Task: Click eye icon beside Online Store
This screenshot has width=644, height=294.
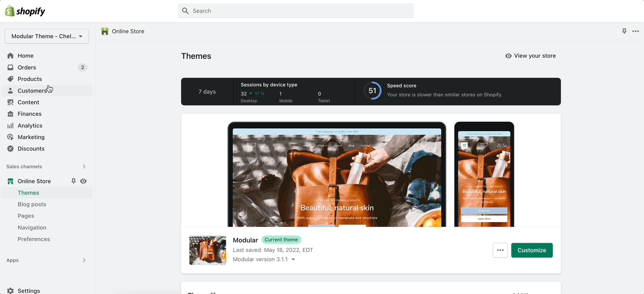Action: coord(84,181)
